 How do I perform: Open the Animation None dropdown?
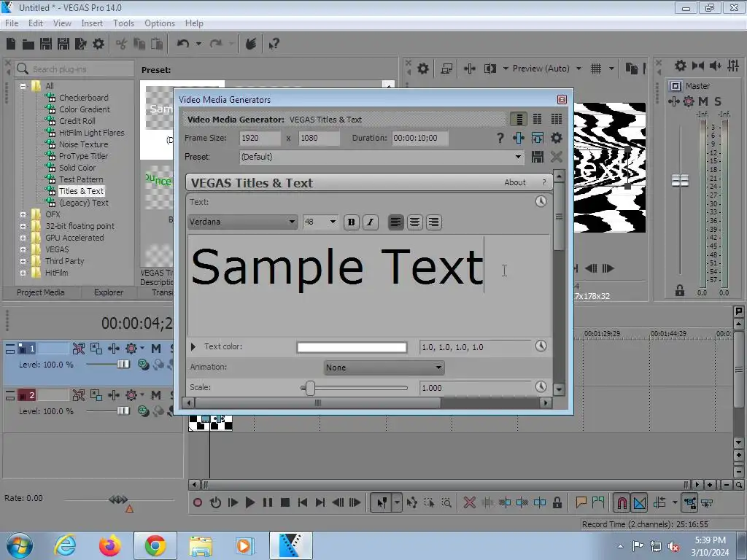coord(384,367)
